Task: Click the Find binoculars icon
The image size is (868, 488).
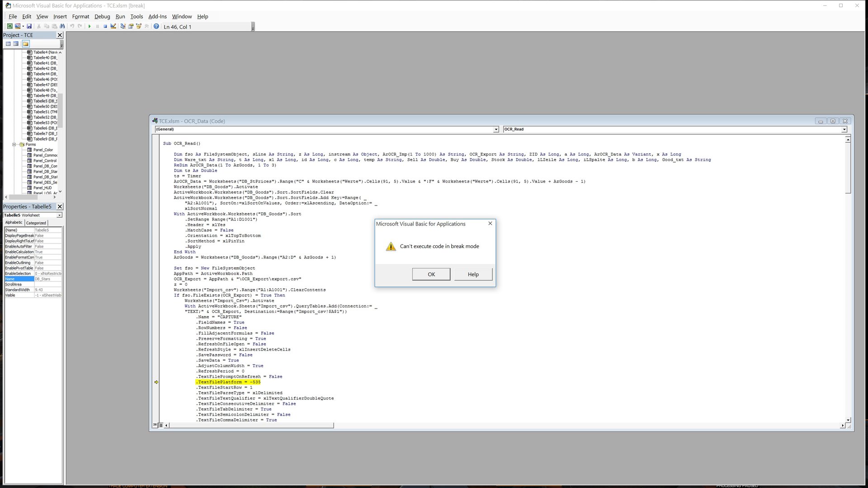Action: 62,26
